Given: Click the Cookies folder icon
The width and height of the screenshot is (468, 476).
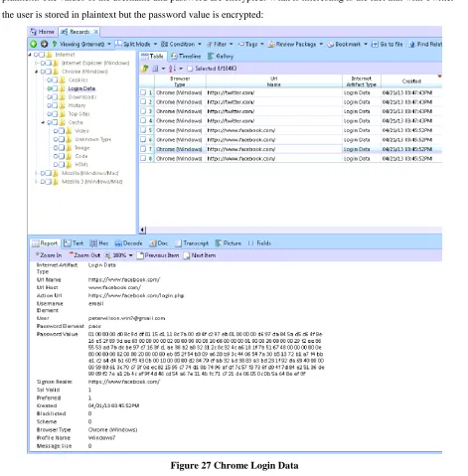Looking at the screenshot, I should pyautogui.click(x=63, y=79).
